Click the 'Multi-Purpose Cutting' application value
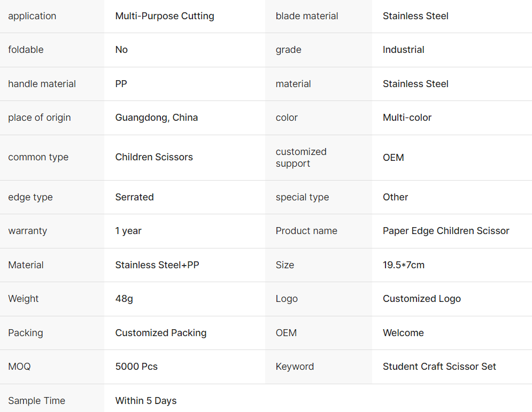 coord(165,16)
